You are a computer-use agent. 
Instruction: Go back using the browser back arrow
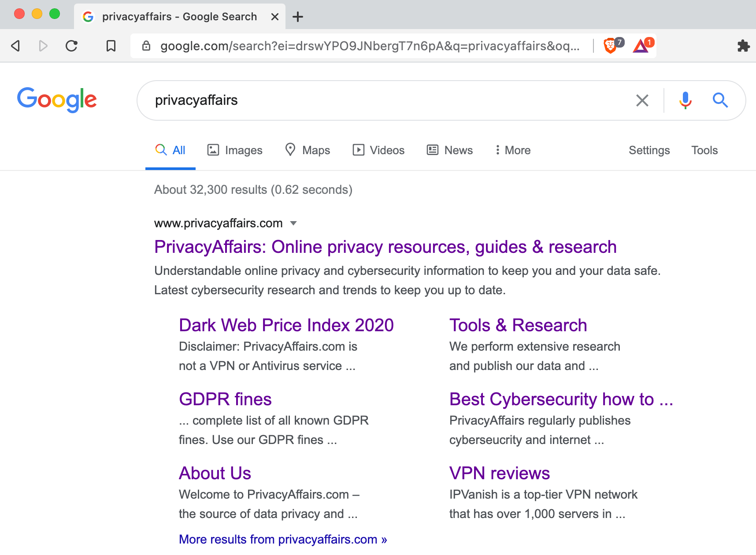coord(16,46)
